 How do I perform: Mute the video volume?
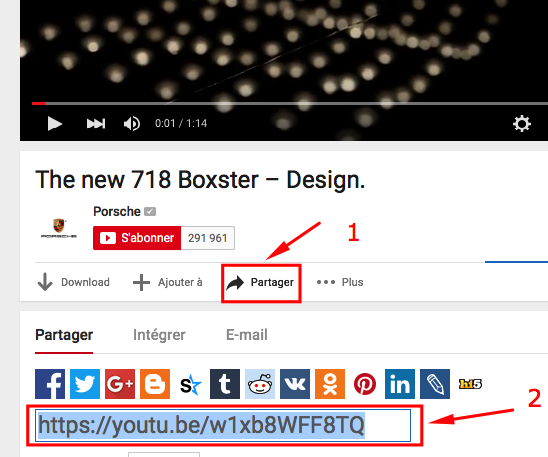pyautogui.click(x=132, y=123)
